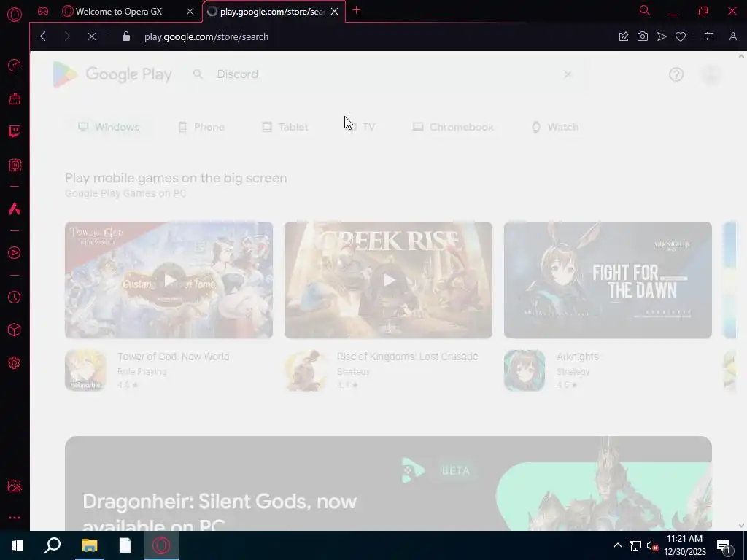The width and height of the screenshot is (747, 560).
Task: Close the Welcome to Opera GX tab
Action: (x=190, y=12)
